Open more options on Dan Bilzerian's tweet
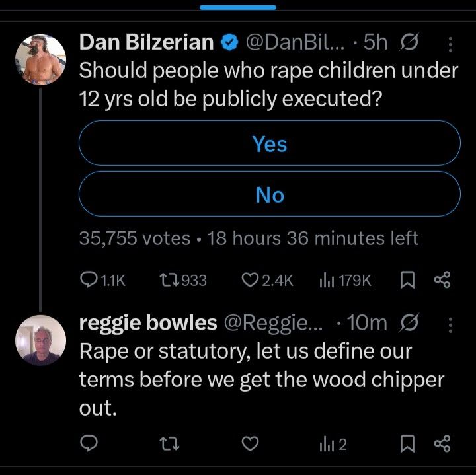The width and height of the screenshot is (476, 475). 450,44
